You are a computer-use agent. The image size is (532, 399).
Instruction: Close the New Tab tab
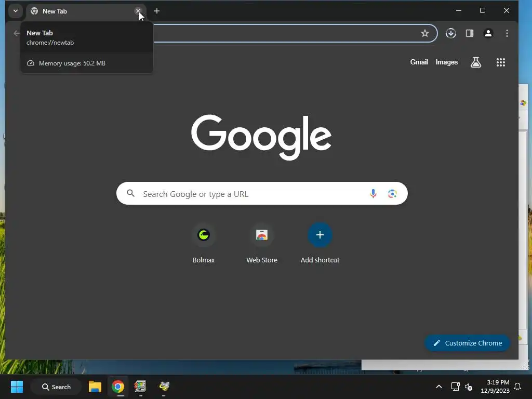tap(138, 11)
